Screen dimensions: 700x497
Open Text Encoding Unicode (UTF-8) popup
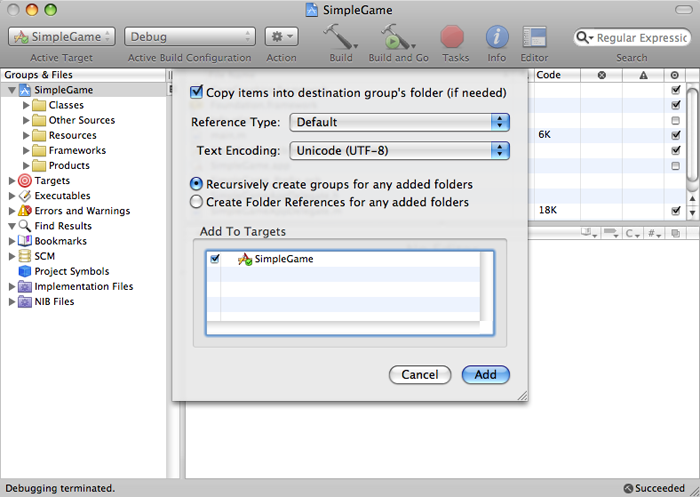(x=400, y=151)
